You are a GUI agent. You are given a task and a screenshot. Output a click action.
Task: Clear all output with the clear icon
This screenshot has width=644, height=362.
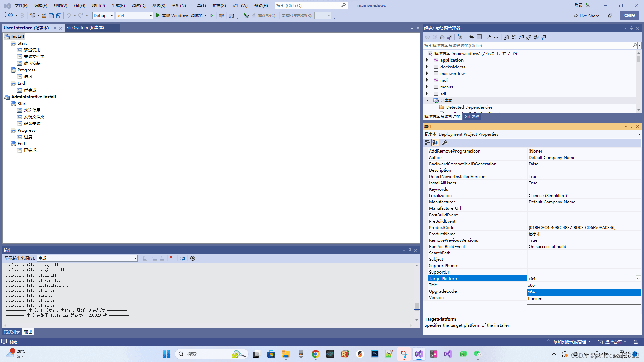pyautogui.click(x=172, y=258)
